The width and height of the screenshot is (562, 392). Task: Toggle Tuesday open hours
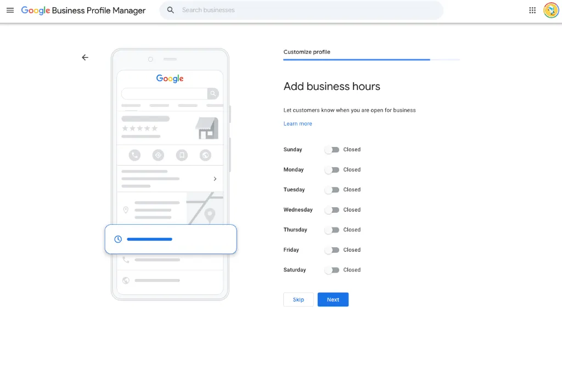tap(332, 190)
